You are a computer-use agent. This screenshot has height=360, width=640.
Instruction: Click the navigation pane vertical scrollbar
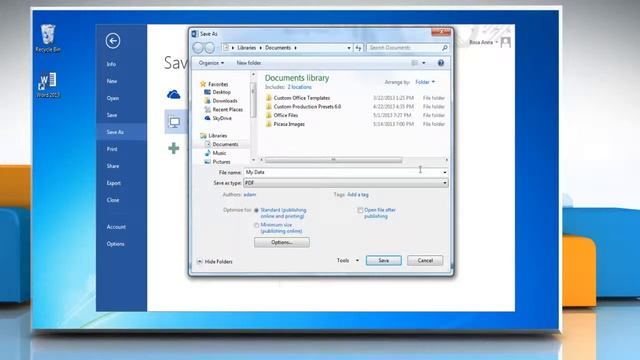(253, 100)
